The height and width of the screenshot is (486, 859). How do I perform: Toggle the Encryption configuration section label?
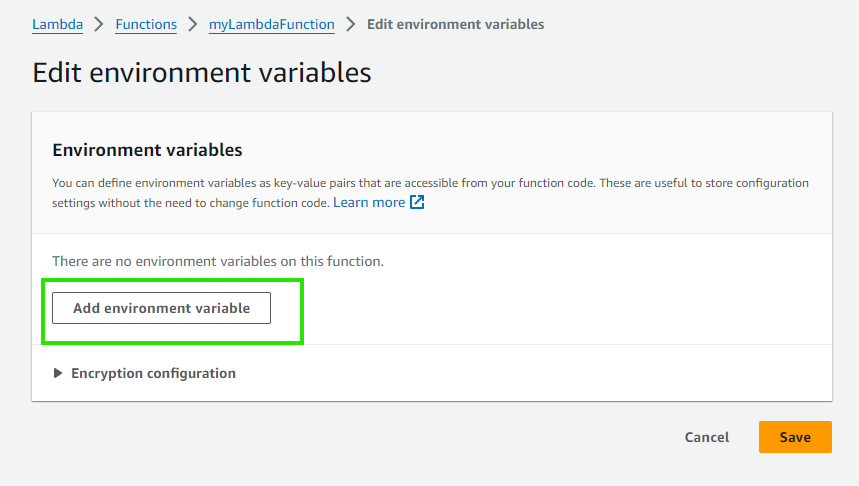coord(153,374)
